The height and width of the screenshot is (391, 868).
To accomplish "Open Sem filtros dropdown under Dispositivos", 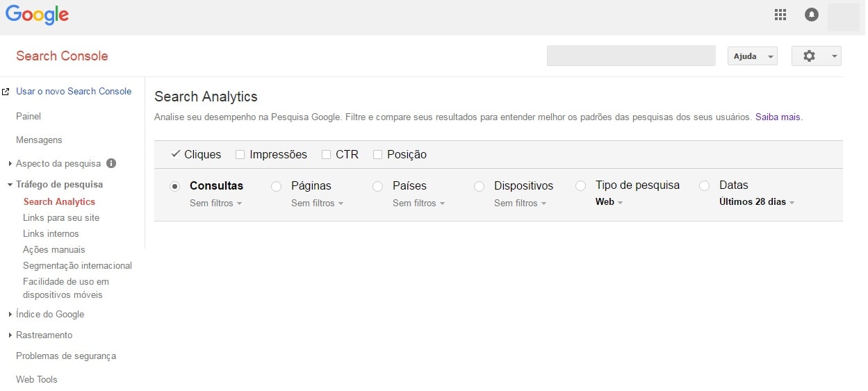I will (x=521, y=203).
